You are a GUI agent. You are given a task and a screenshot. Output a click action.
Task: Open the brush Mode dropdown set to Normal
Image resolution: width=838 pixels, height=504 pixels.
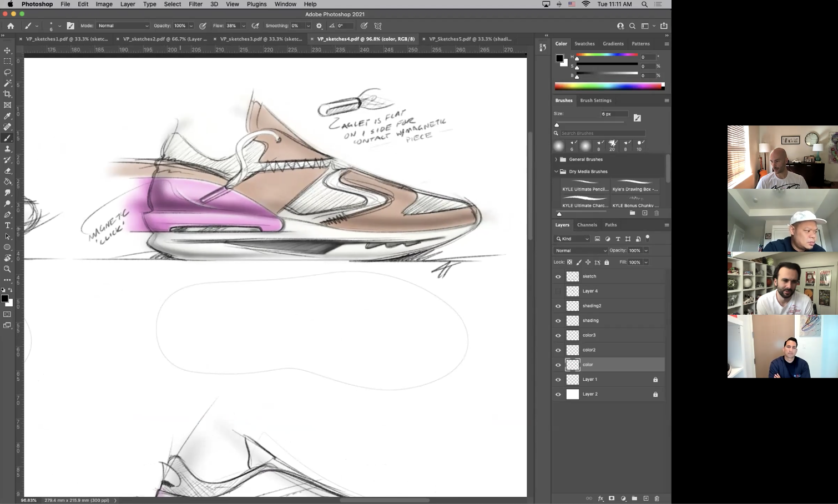pos(123,26)
